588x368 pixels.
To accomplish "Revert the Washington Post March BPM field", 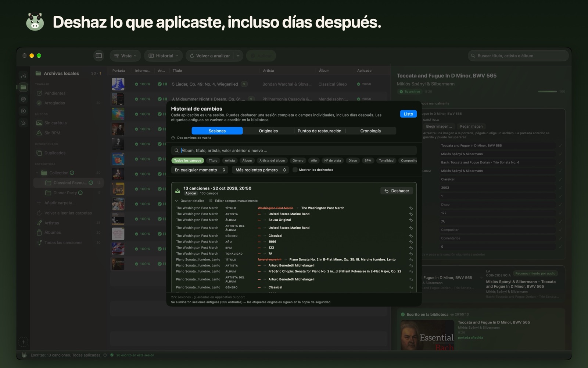I will (x=411, y=248).
